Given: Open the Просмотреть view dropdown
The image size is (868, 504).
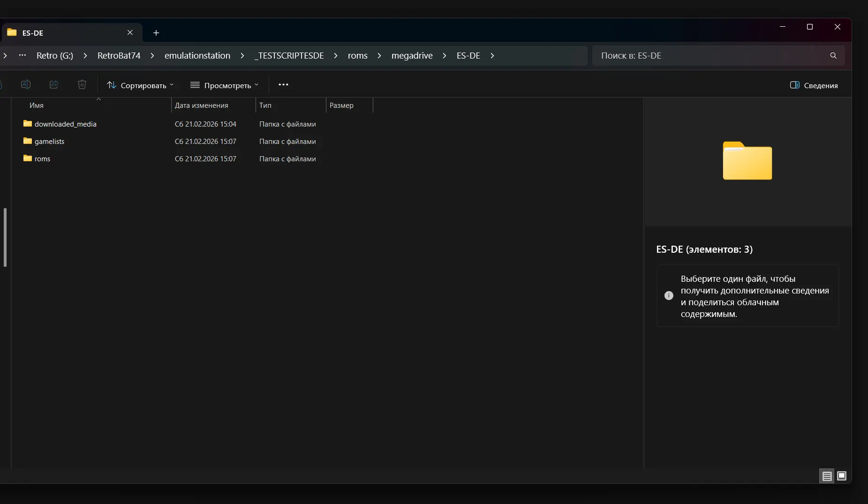Looking at the screenshot, I should 225,85.
